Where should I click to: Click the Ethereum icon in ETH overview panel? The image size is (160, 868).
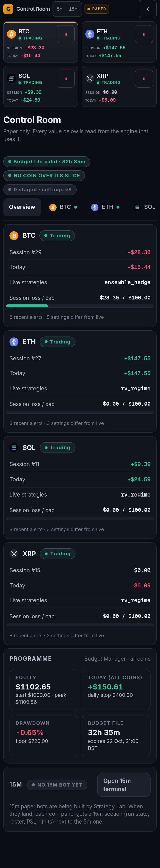coord(14,342)
